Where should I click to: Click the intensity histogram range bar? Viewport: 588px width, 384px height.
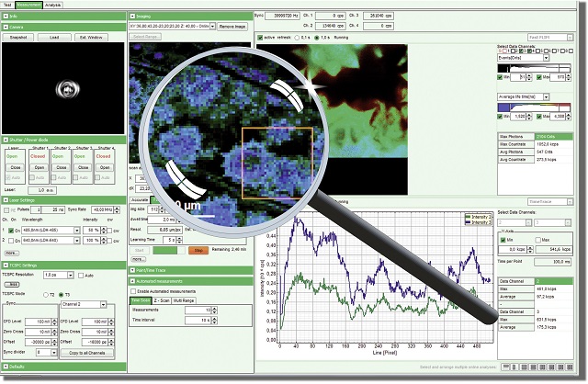[534, 68]
